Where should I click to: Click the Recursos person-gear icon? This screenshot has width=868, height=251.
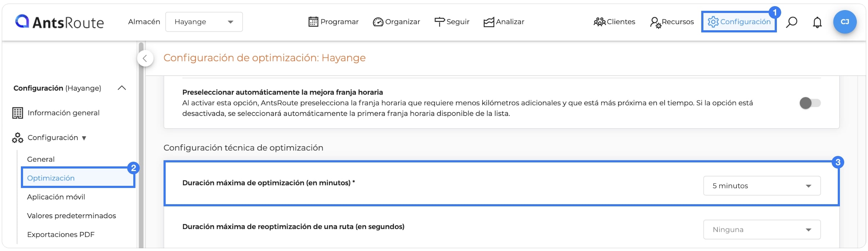655,22
